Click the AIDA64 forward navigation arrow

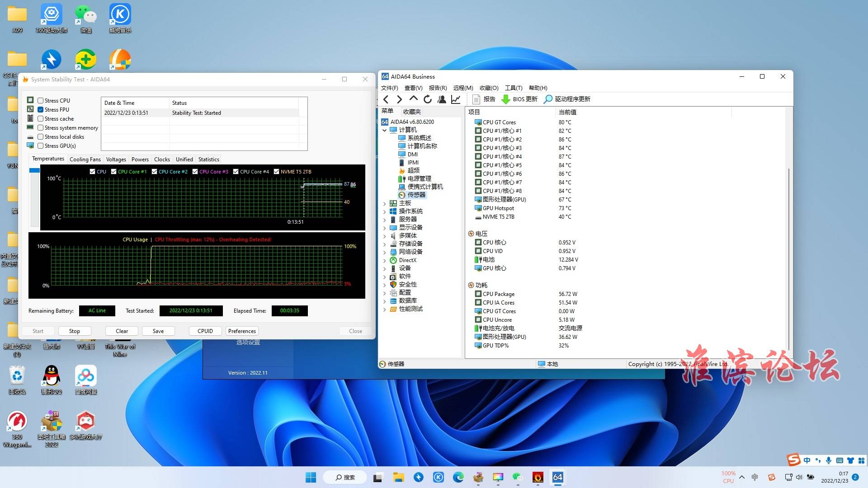(399, 99)
